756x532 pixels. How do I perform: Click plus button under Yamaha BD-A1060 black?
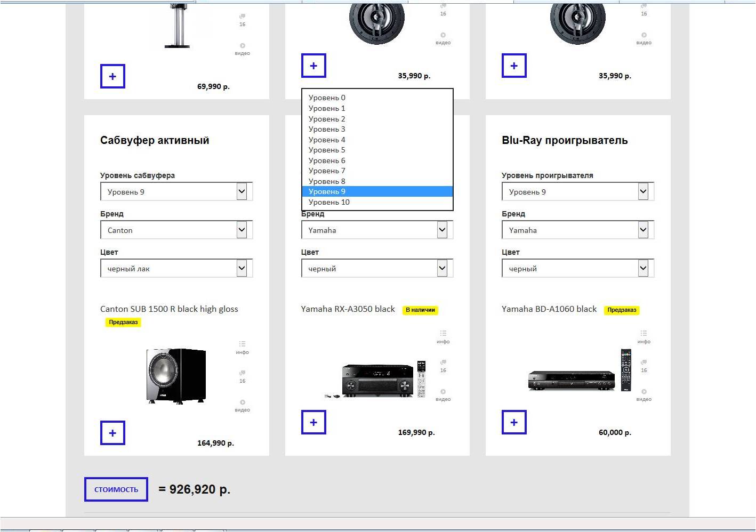pyautogui.click(x=514, y=422)
